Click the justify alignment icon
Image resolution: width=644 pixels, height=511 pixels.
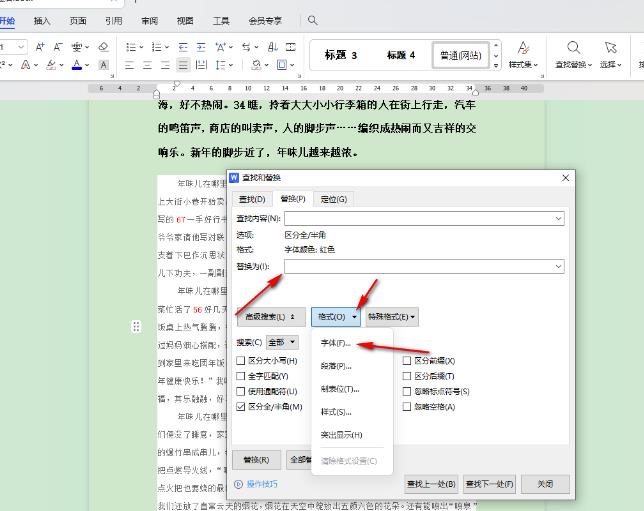click(x=183, y=65)
